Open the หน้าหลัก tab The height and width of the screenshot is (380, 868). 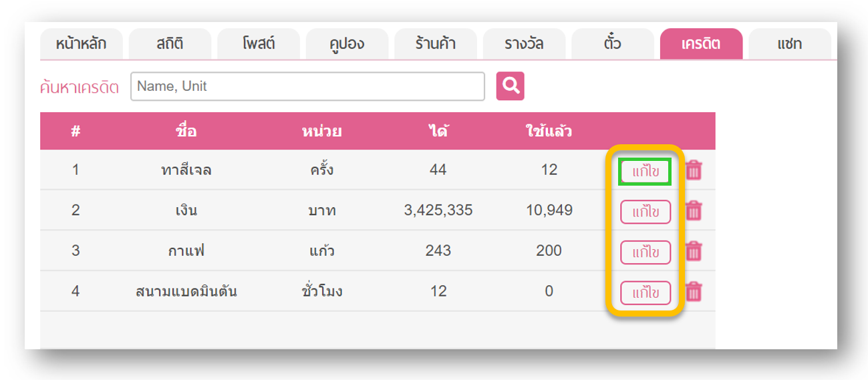[x=82, y=45]
